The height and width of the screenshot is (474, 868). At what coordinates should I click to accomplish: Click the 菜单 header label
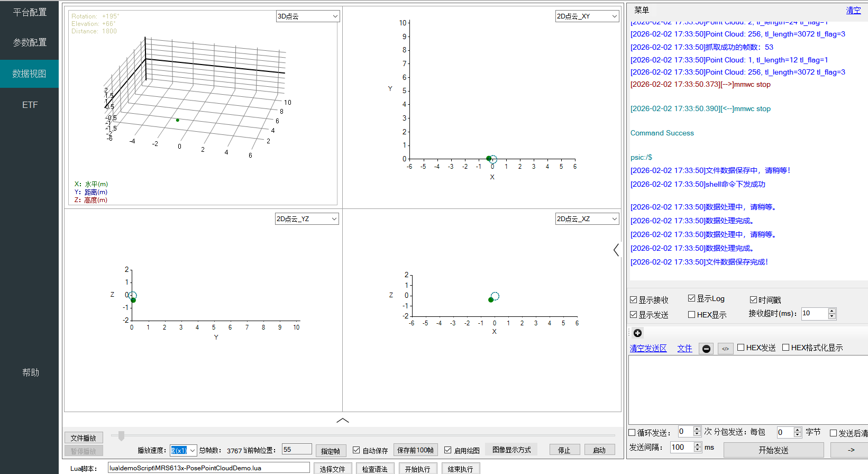(642, 10)
